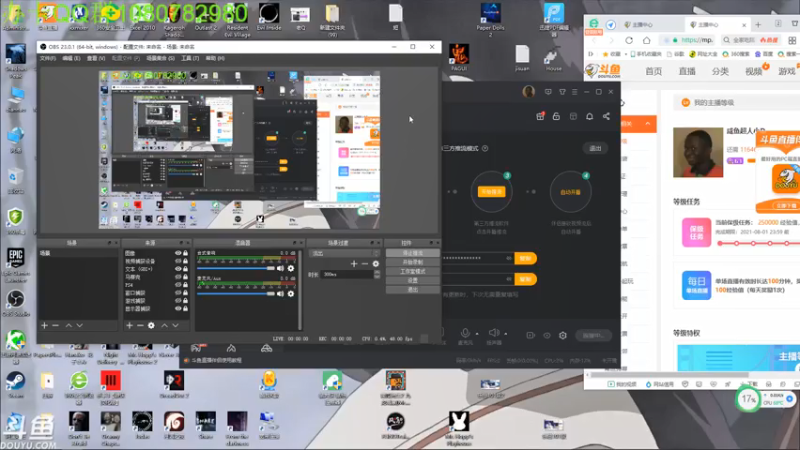
Task: Click speaker icon in Douyu streaming tool
Action: tap(493, 333)
